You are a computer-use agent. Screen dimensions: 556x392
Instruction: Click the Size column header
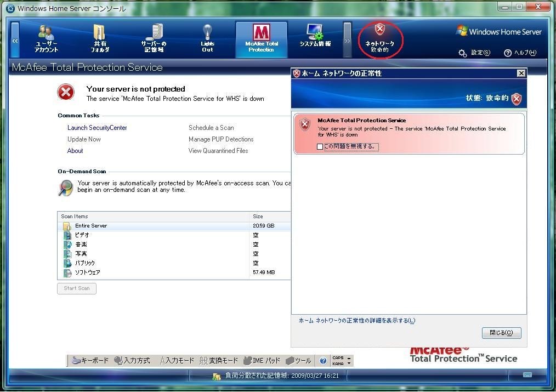coord(270,217)
